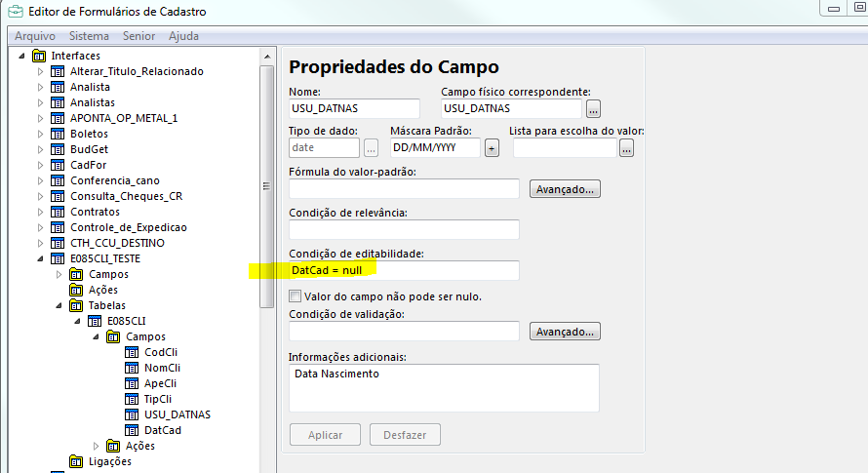
Task: Select the USU_DATNAS field icon in tree
Action: click(132, 414)
